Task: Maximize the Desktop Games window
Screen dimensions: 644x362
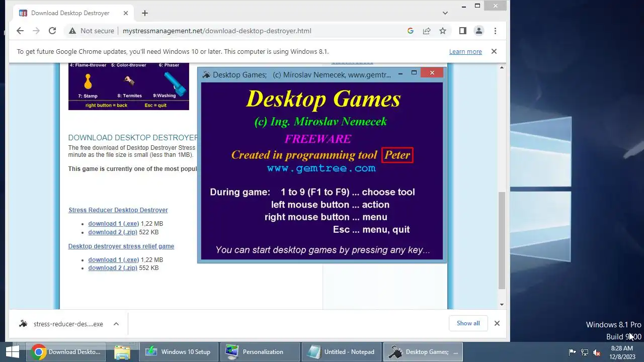Action: [x=414, y=73]
